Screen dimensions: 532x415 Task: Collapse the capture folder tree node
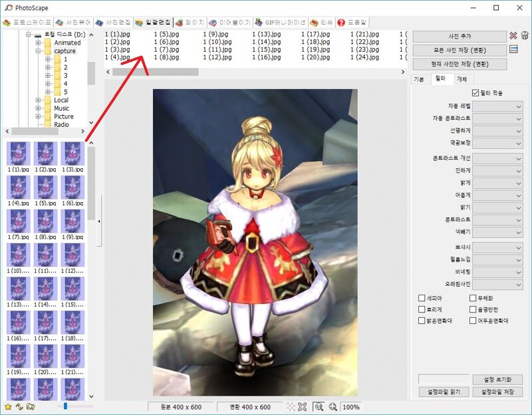coord(38,51)
